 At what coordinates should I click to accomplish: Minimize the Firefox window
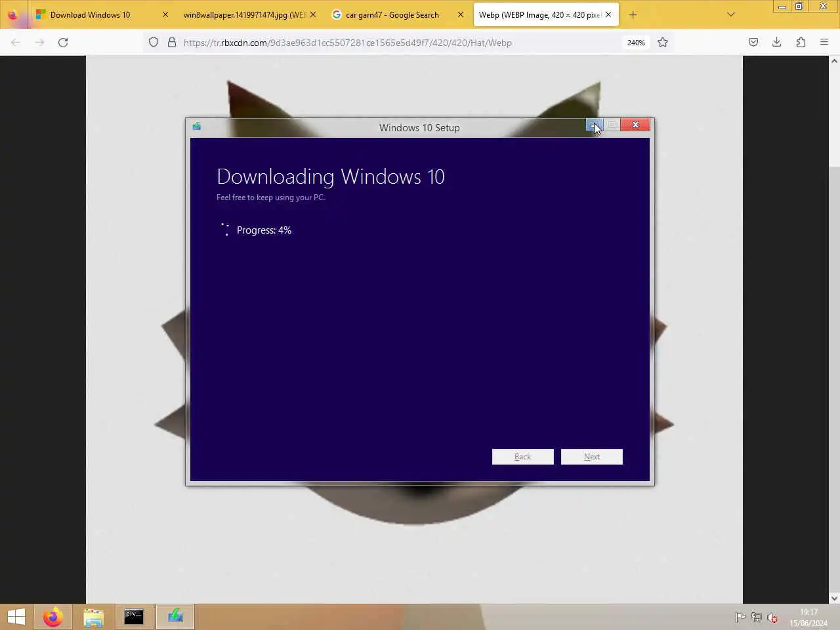click(x=782, y=7)
